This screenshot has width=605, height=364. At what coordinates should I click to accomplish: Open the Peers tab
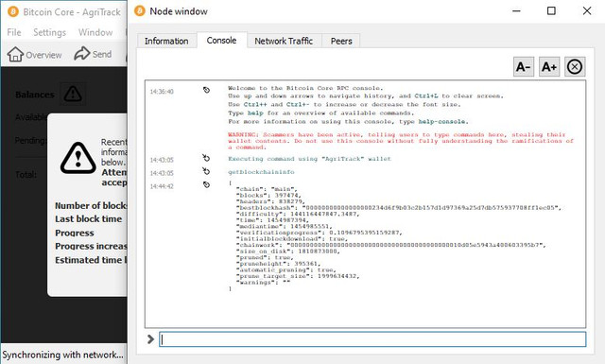tap(341, 41)
